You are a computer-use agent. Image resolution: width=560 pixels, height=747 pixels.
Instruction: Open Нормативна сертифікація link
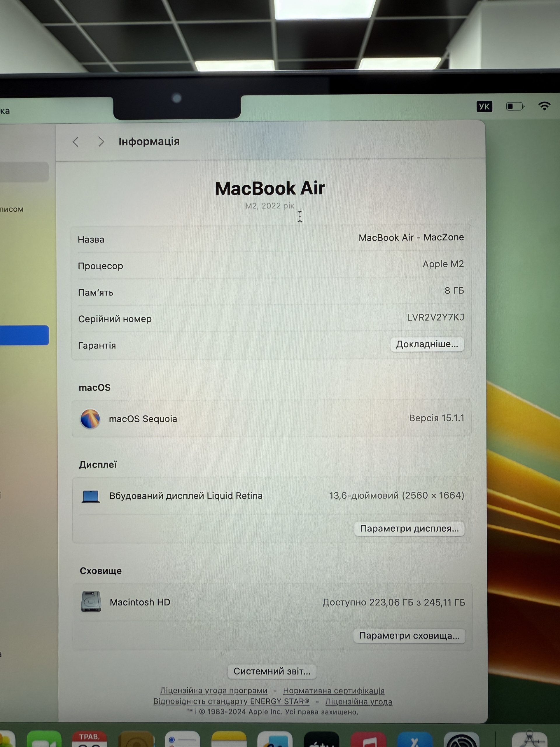click(x=334, y=691)
